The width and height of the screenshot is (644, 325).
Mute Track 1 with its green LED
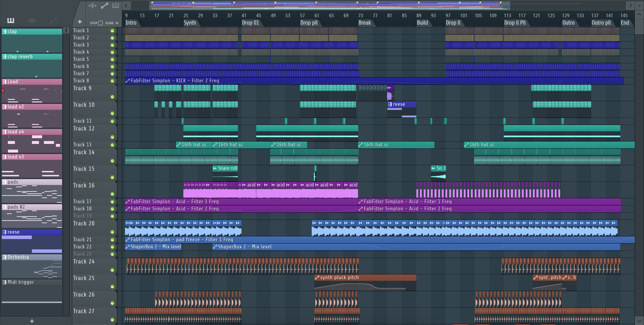coord(112,31)
